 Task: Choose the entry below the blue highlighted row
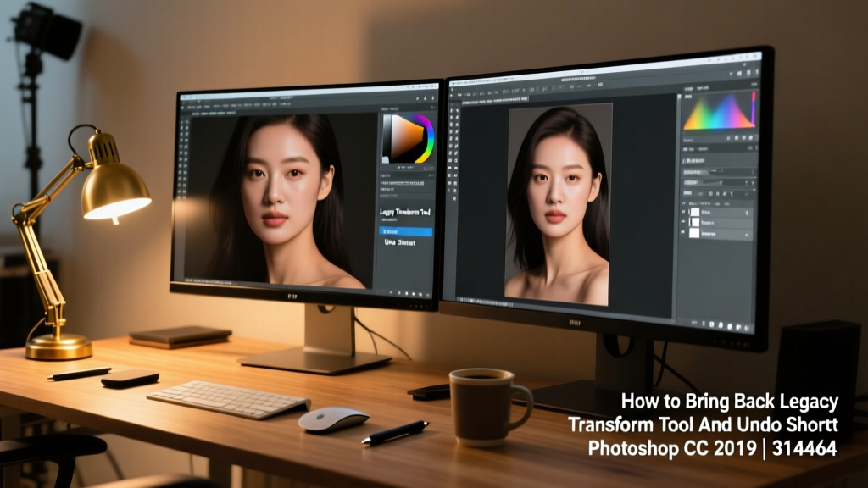point(400,242)
